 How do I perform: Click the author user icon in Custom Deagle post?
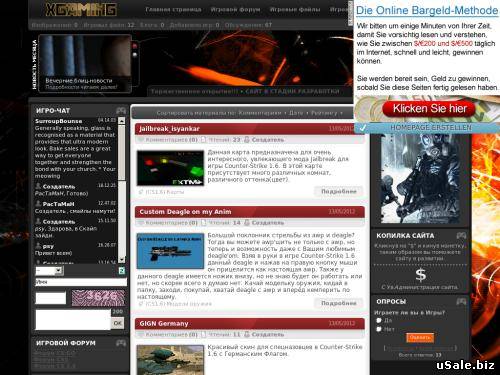247,222
